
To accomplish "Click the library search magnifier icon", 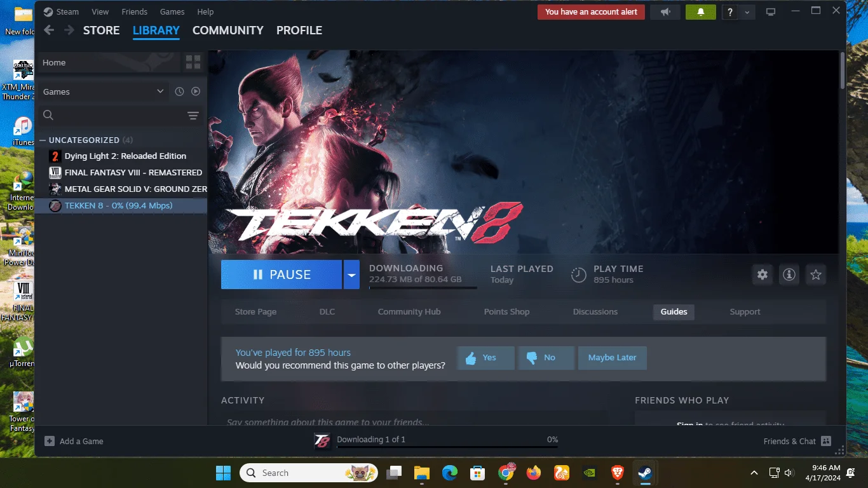I will (x=48, y=115).
